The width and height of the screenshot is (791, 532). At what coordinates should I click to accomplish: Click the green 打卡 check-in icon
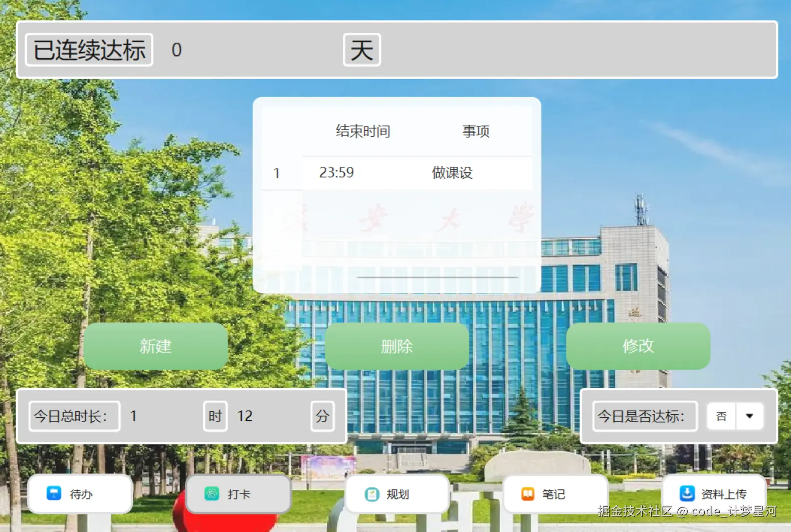point(212,494)
